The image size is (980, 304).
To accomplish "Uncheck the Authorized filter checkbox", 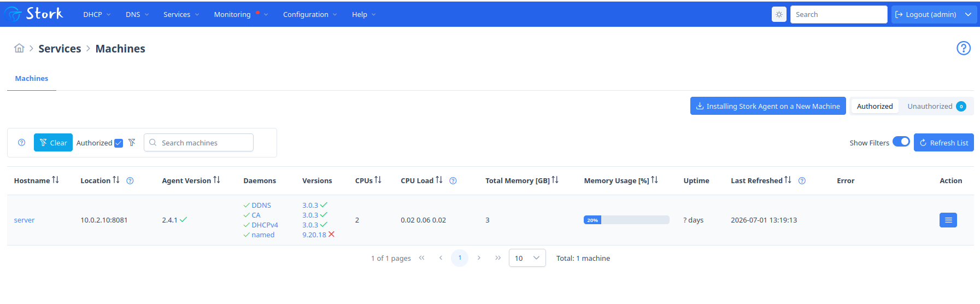I will coord(118,143).
